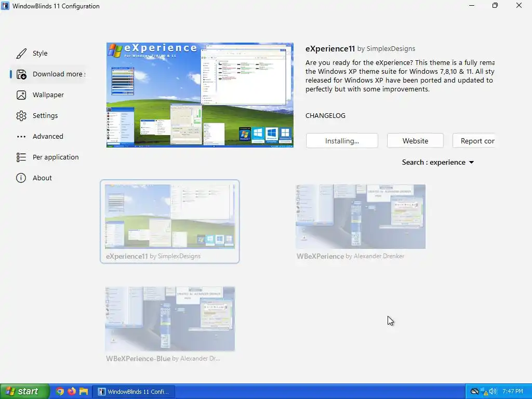
Task: Click the CHANGELOG text
Action: 325,116
